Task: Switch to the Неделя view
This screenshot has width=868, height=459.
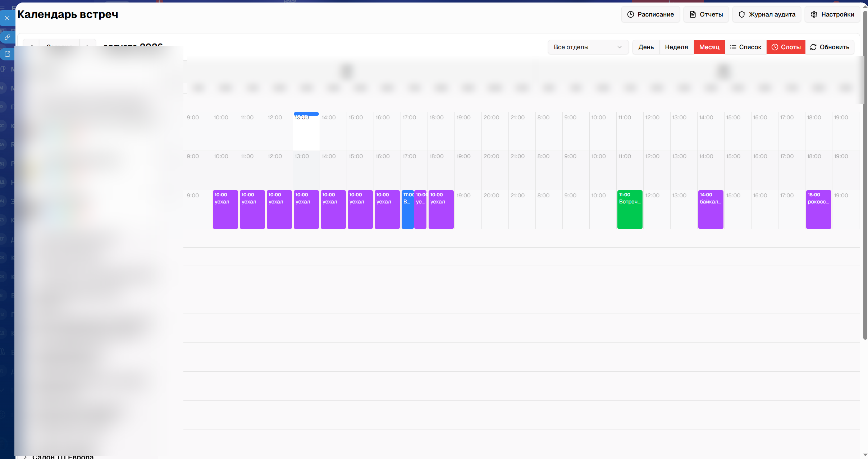Action: coord(676,47)
